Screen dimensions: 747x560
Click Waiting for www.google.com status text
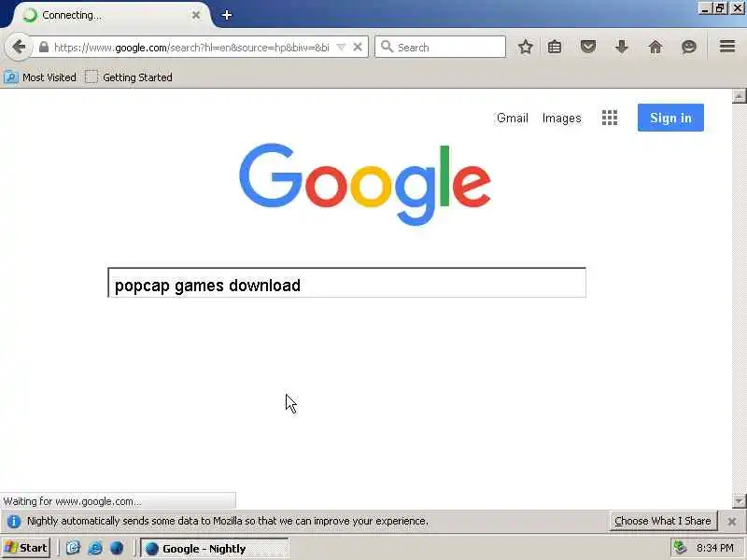pyautogui.click(x=73, y=501)
